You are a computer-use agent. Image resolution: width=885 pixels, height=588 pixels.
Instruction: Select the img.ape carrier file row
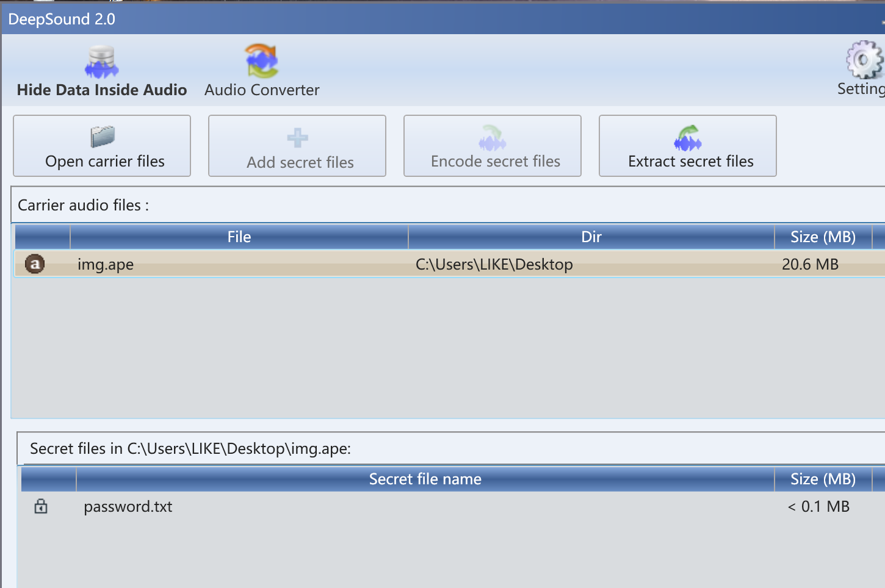point(450,264)
